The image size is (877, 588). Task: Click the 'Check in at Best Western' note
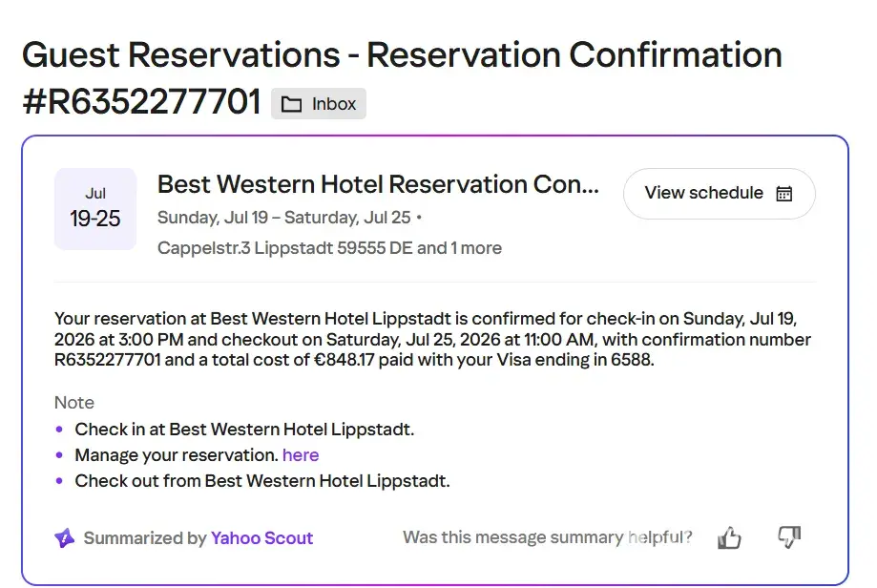tap(244, 430)
